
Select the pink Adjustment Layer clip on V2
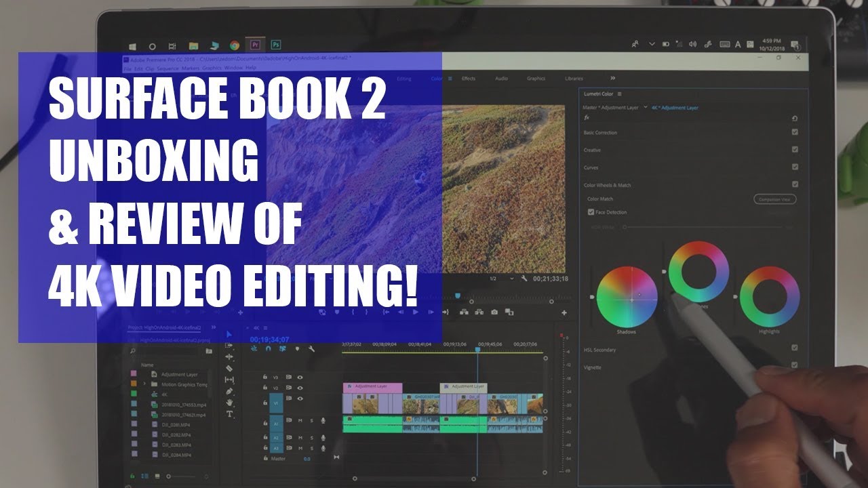click(x=373, y=386)
